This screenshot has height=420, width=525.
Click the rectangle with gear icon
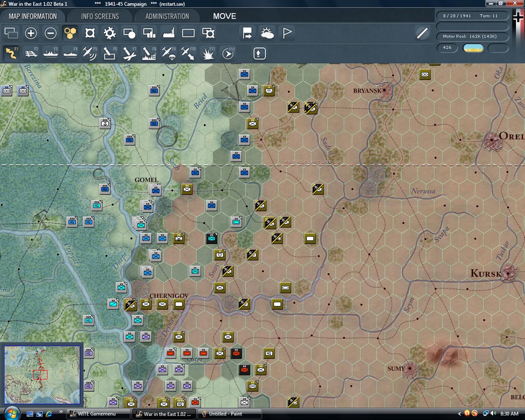coord(208,33)
